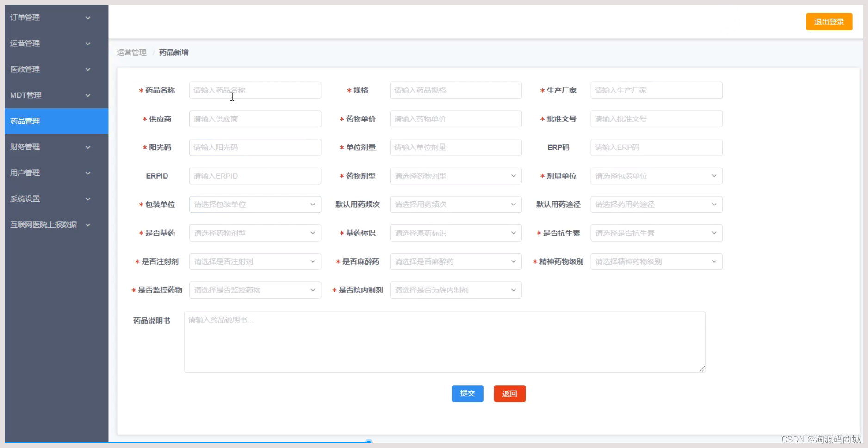868x448 pixels.
Task: Expand the 财务管理 chevron arrow
Action: 87,147
